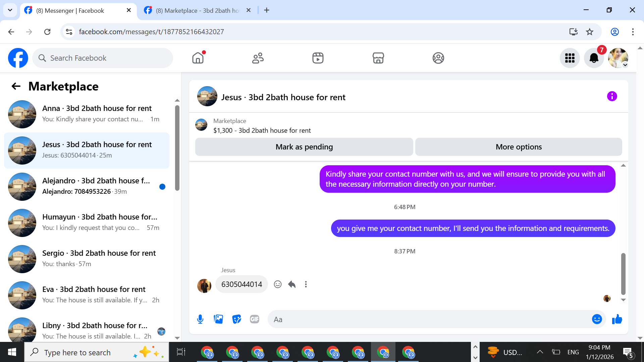Open the GIF picker icon

[x=255, y=319]
